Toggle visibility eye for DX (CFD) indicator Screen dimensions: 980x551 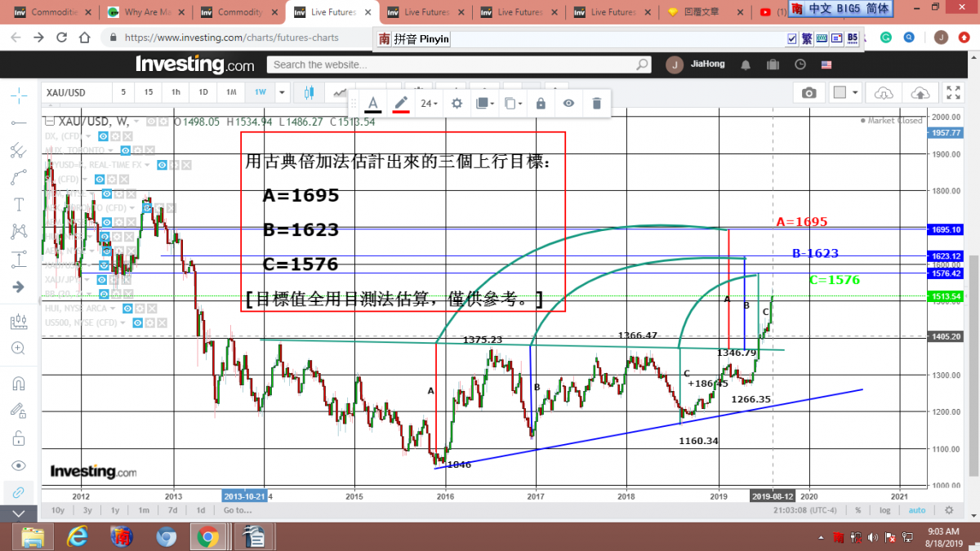click(104, 136)
